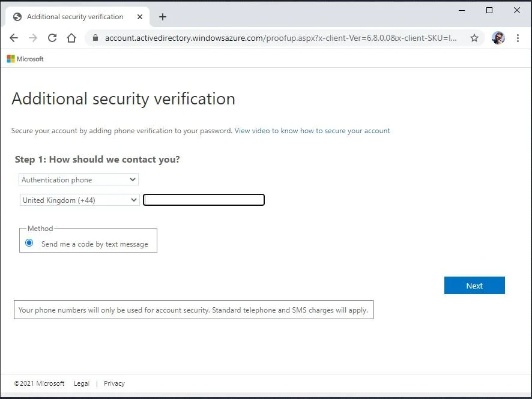Open the Chrome three-dot menu
Image resolution: width=532 pixels, height=399 pixels.
click(518, 38)
